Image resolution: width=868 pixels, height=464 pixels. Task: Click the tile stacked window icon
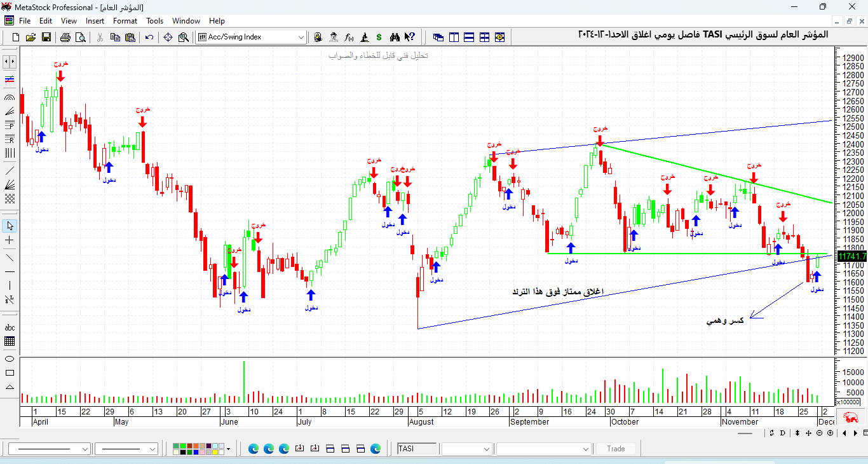pyautogui.click(x=469, y=37)
